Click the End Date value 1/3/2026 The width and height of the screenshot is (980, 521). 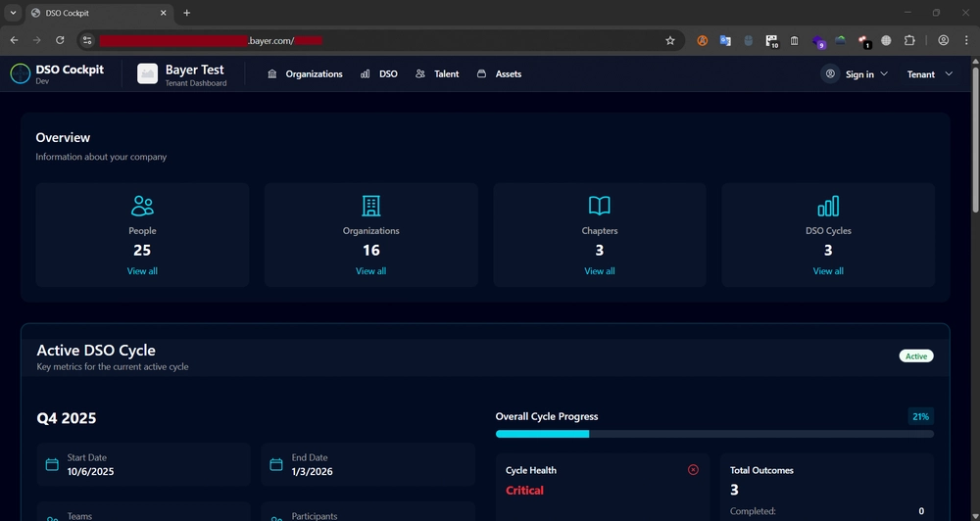pos(312,472)
